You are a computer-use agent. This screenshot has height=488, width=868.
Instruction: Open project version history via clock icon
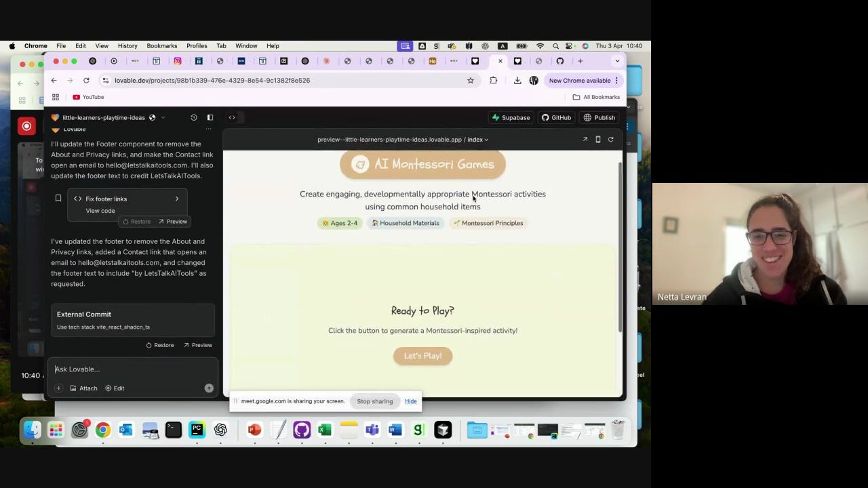[194, 117]
